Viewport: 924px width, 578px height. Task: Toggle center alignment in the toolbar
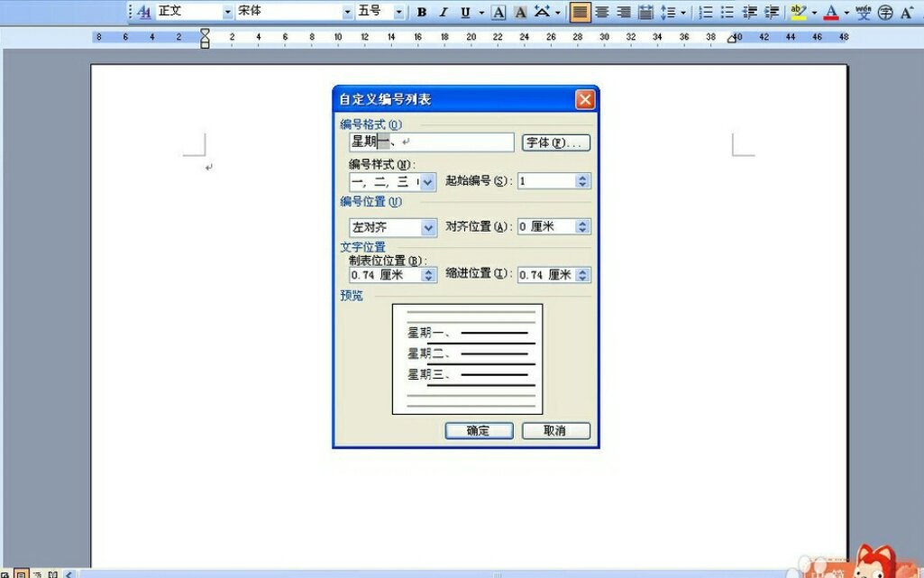pos(601,12)
